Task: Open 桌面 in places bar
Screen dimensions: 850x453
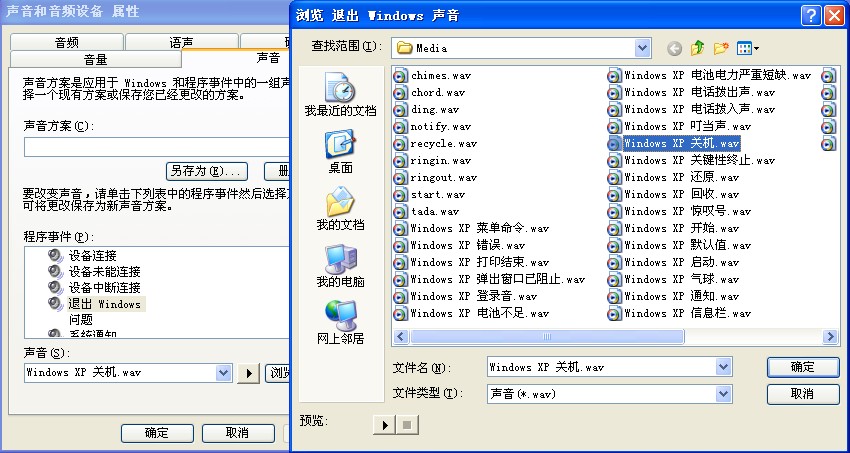Action: 340,152
